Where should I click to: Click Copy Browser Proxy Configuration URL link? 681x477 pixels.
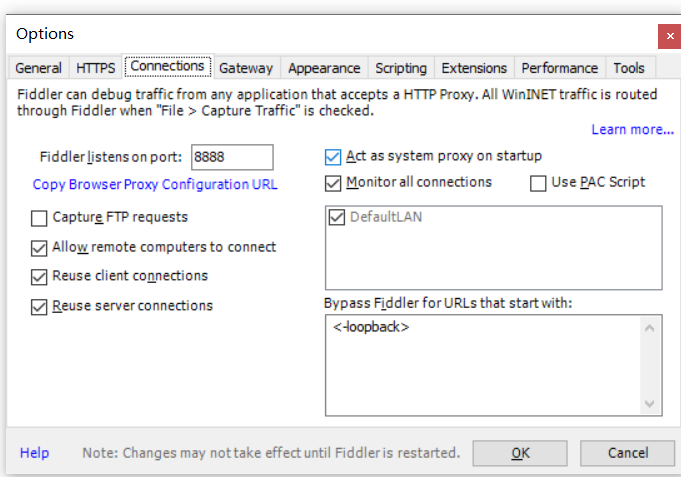pyautogui.click(x=155, y=185)
